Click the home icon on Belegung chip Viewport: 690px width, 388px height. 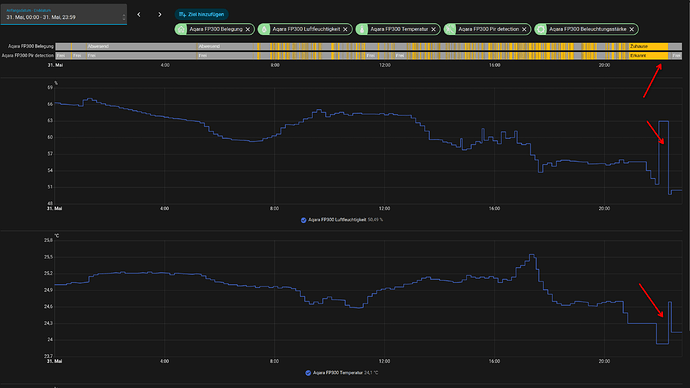181,29
